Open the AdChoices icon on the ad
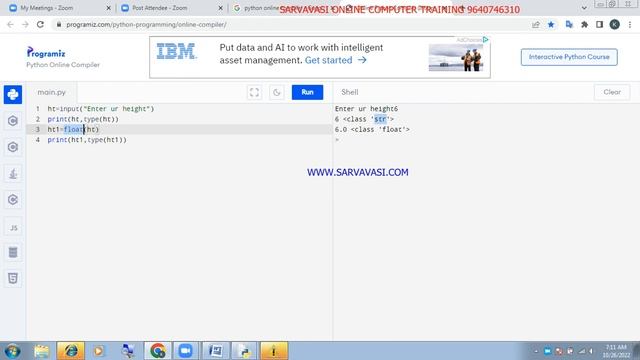The width and height of the screenshot is (640, 360). point(485,40)
